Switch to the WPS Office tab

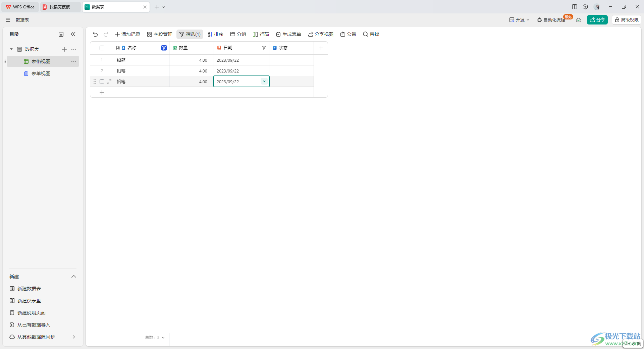pos(20,7)
